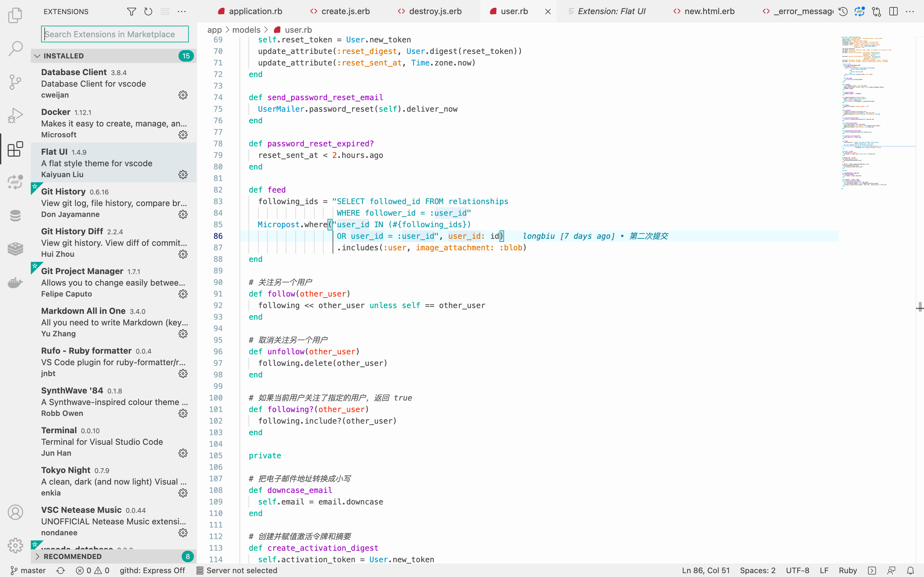Open the Database activity bar icon

point(15,216)
